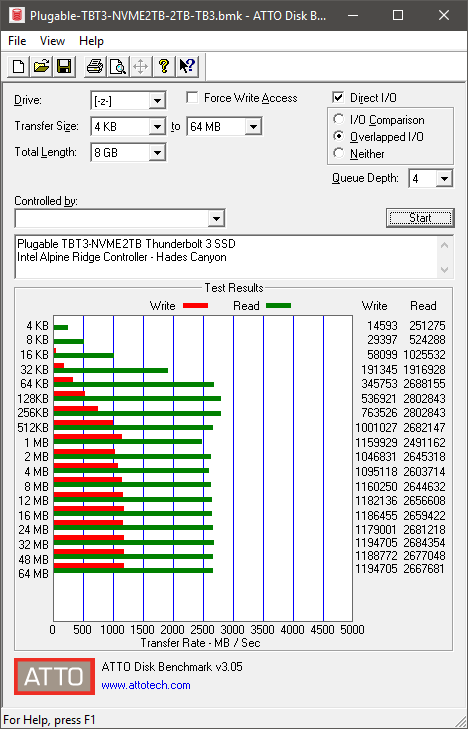
Task: Click the status bar help text
Action: (x=49, y=720)
